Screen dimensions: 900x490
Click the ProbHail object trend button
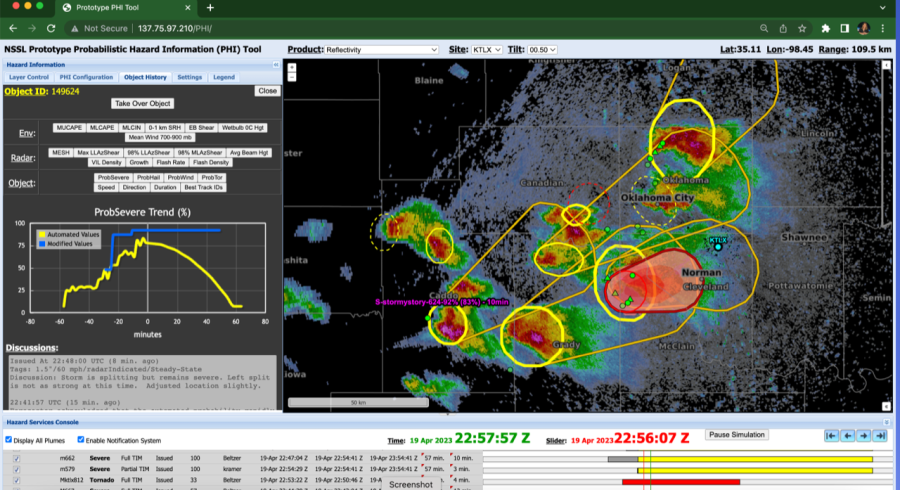146,177
